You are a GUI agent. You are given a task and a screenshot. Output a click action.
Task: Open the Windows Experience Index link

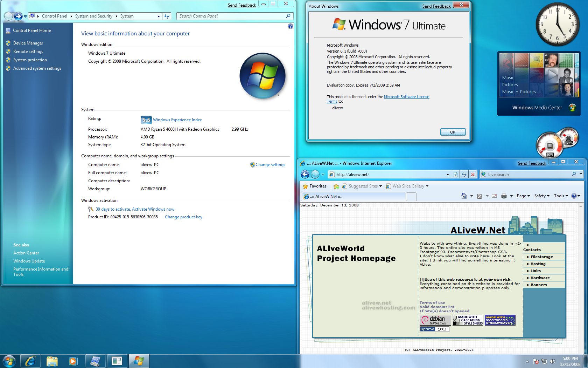coord(177,120)
